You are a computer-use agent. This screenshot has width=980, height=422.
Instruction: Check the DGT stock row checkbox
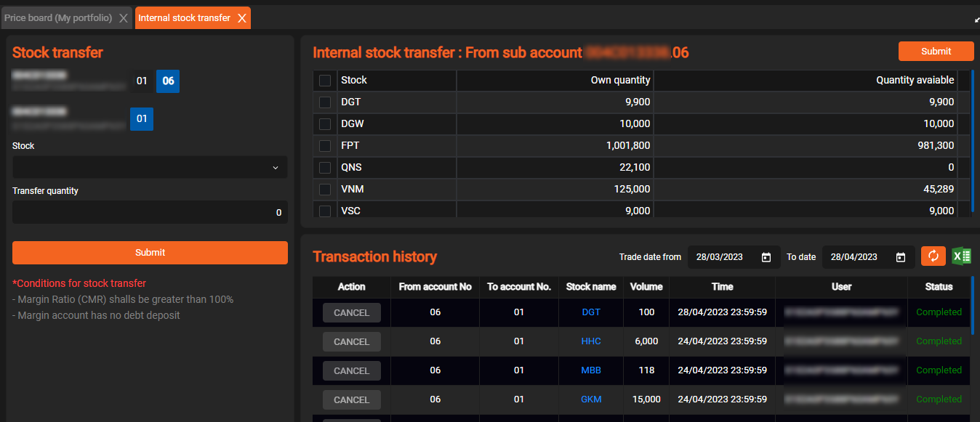pyautogui.click(x=325, y=102)
